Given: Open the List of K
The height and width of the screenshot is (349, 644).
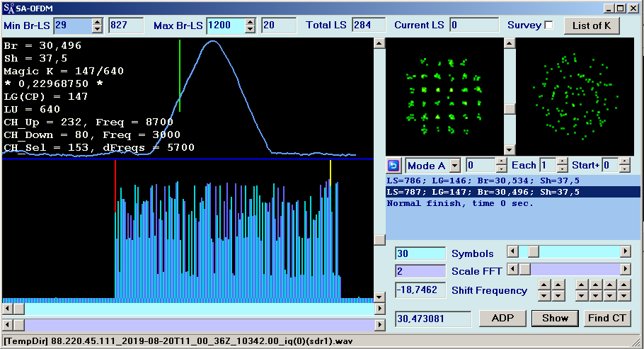Looking at the screenshot, I should tap(592, 25).
